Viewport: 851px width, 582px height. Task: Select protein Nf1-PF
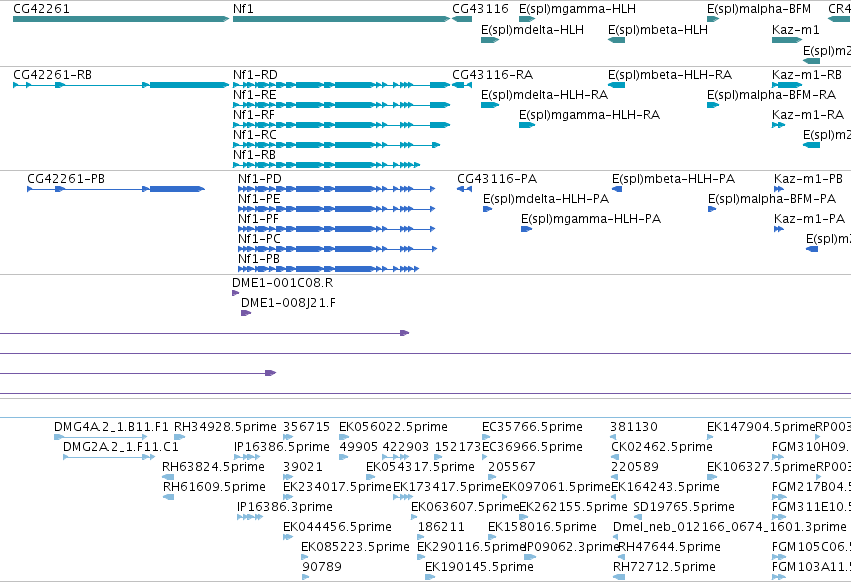coord(336,229)
